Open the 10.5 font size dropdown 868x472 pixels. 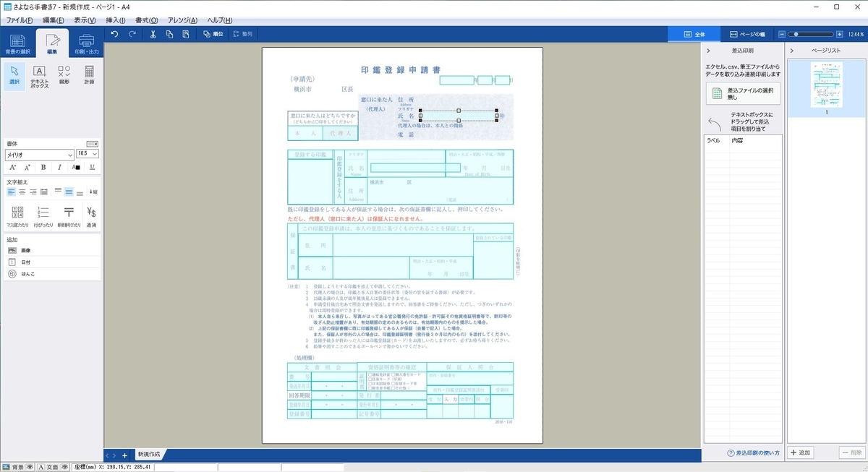tap(87, 154)
